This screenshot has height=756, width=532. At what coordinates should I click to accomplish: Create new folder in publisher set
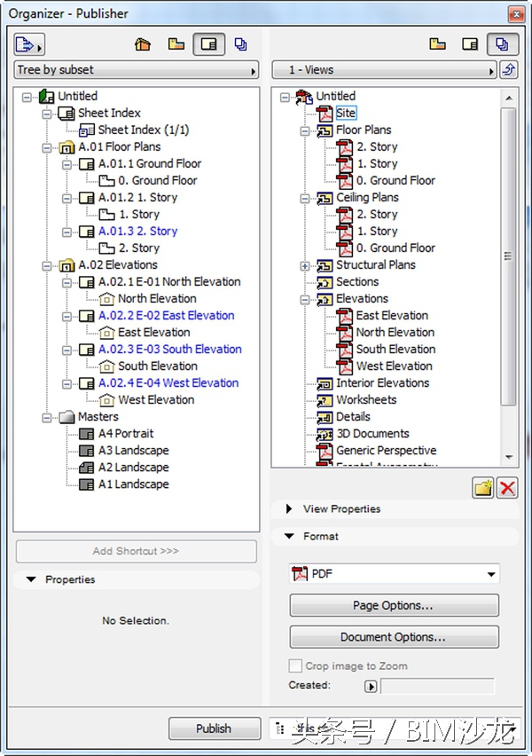click(482, 487)
